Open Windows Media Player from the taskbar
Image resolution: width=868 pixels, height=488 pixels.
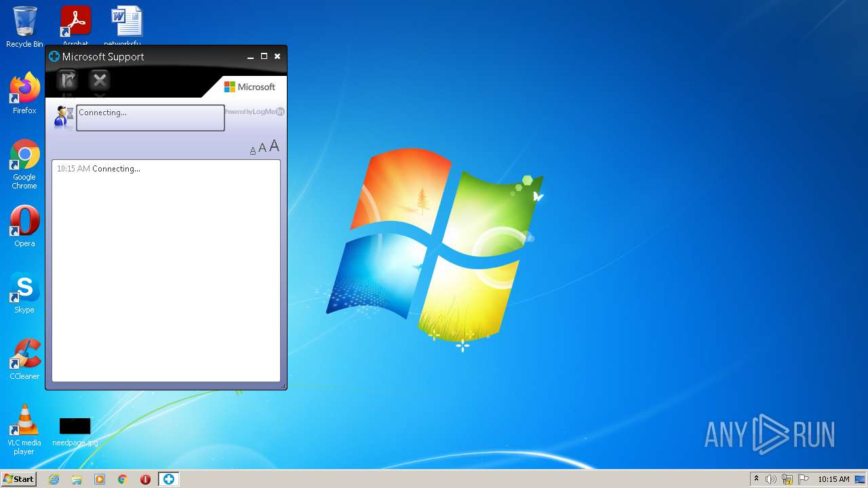point(100,479)
